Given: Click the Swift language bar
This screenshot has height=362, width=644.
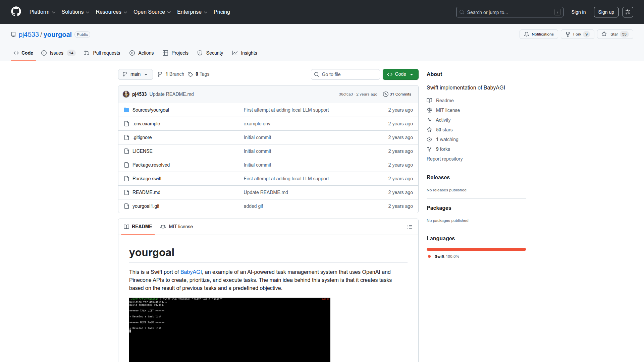Looking at the screenshot, I should tap(476, 249).
